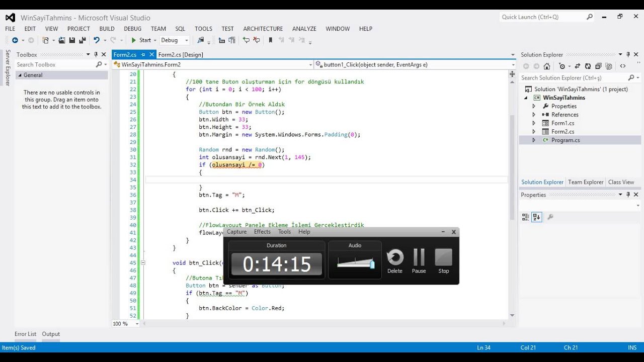Click the View Code icon in Solution Explorer

623,66
